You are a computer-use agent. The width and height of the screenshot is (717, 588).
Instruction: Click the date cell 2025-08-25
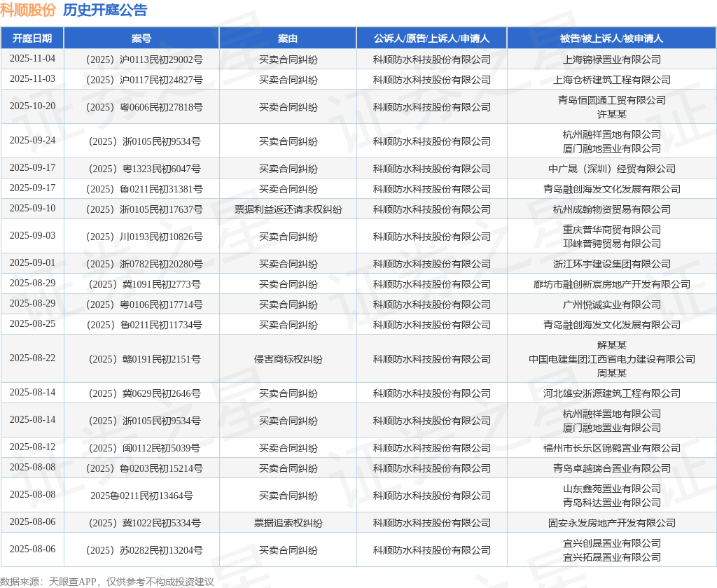[32, 323]
